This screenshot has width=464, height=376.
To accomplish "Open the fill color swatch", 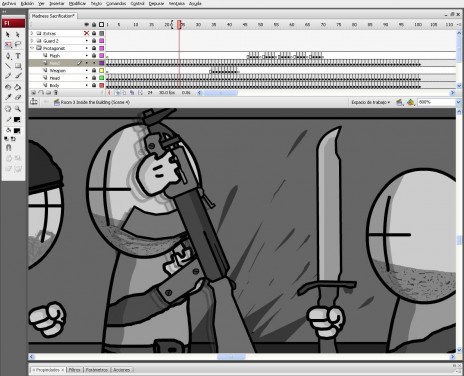I will [17, 131].
